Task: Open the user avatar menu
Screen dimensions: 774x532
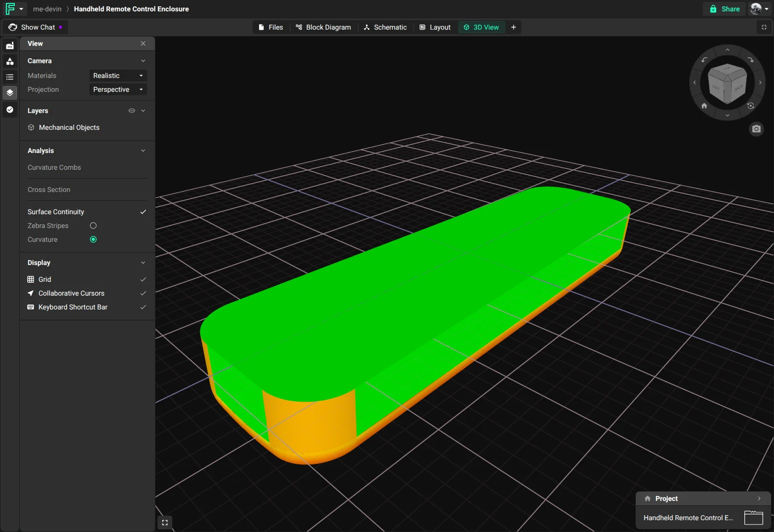Action: (x=759, y=9)
